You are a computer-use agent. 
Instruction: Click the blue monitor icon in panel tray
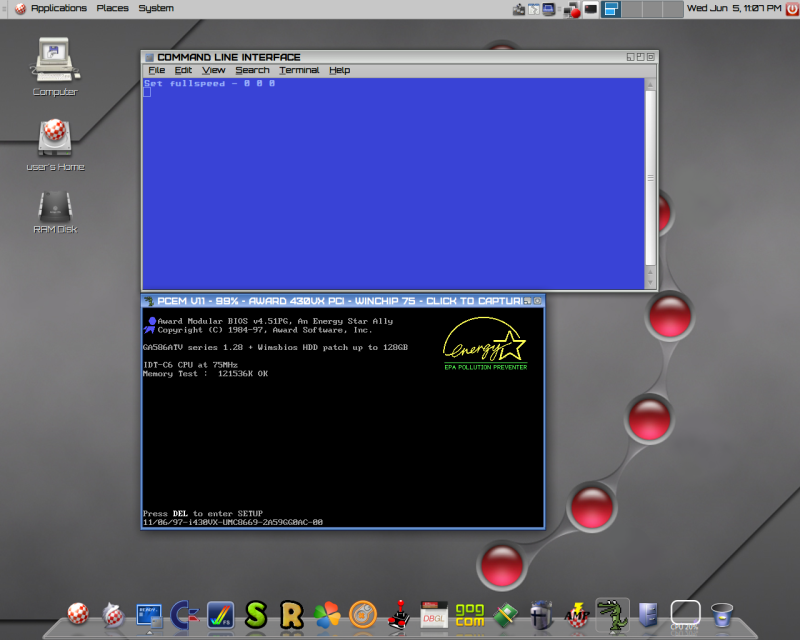548,9
